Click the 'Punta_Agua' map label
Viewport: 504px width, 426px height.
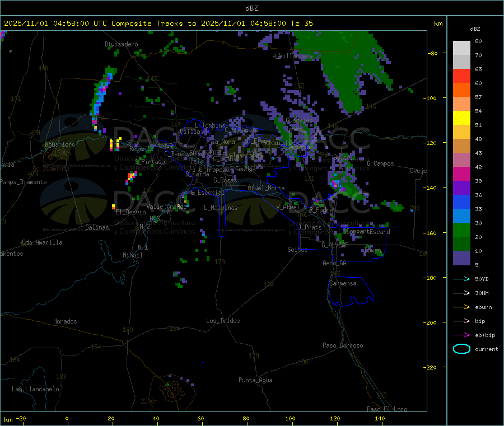pos(255,380)
